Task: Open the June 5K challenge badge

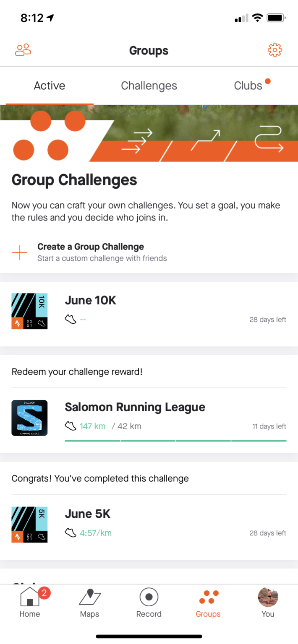Action: coord(29,524)
